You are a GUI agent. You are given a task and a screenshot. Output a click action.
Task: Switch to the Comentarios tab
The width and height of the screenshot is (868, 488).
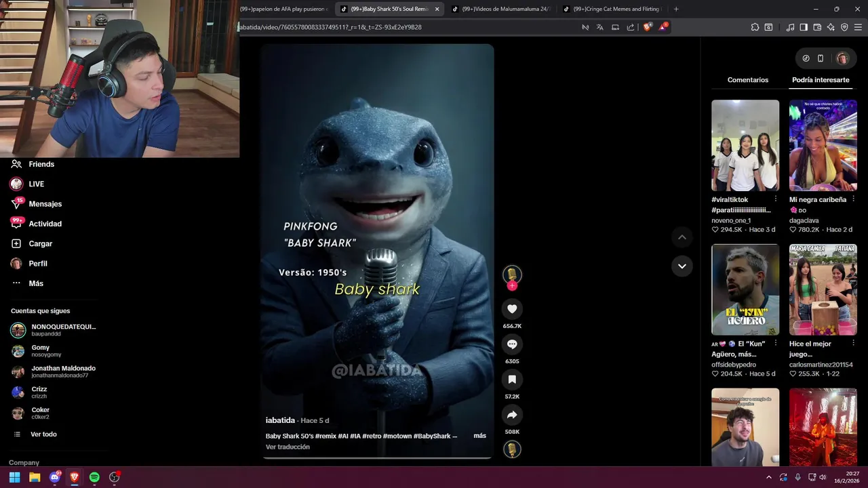click(x=748, y=80)
